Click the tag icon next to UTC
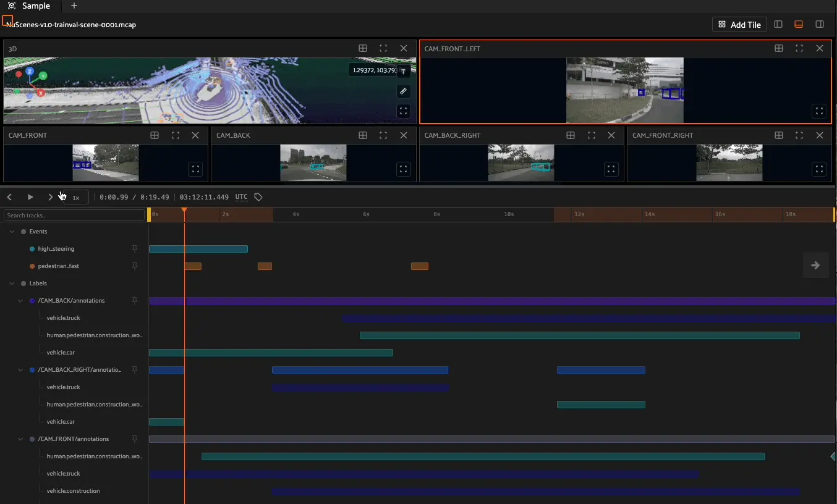837x504 pixels. point(258,197)
